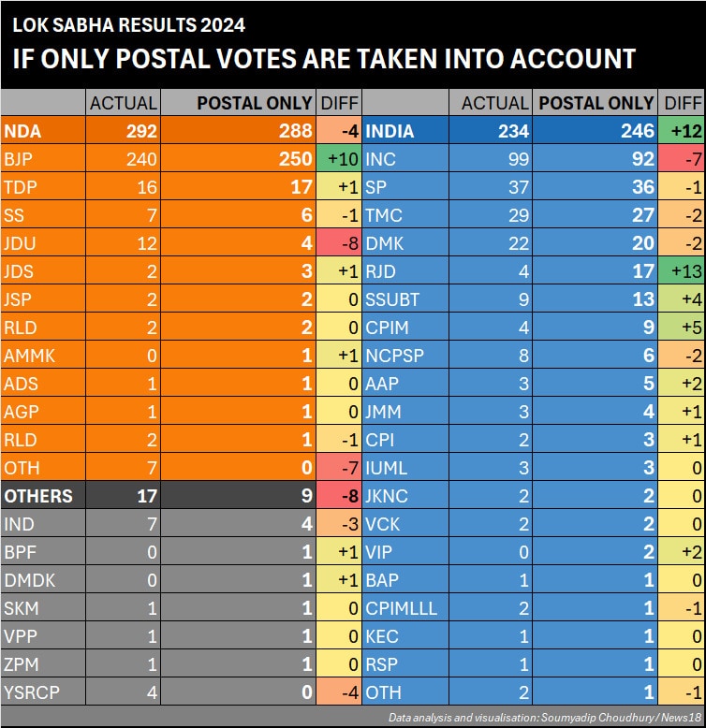The width and height of the screenshot is (706, 728).
Task: Click the NDA alliance header cell
Action: coord(43,131)
